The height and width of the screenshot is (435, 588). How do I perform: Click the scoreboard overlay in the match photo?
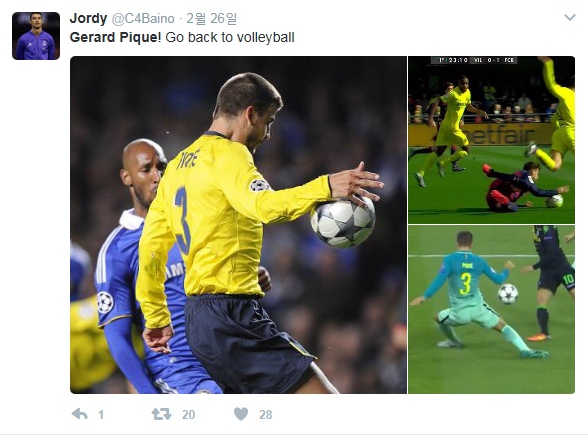pyautogui.click(x=474, y=60)
